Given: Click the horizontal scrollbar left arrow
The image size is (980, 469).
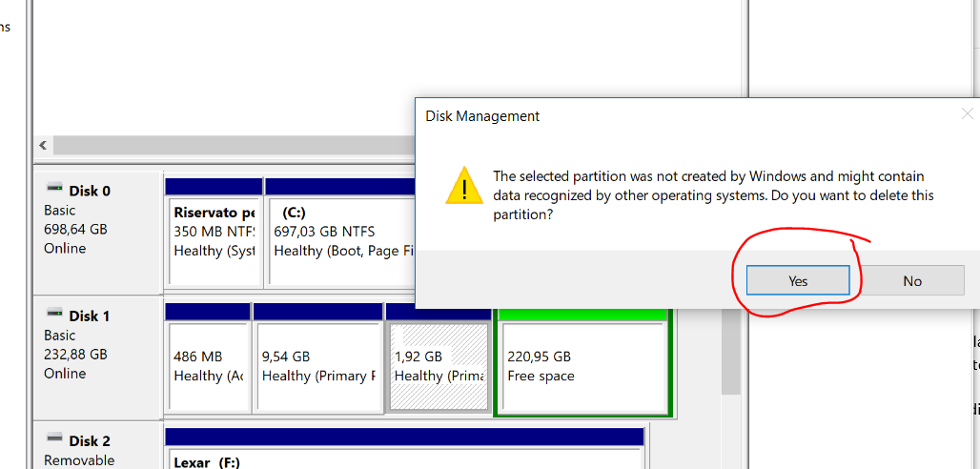Looking at the screenshot, I should point(43,146).
